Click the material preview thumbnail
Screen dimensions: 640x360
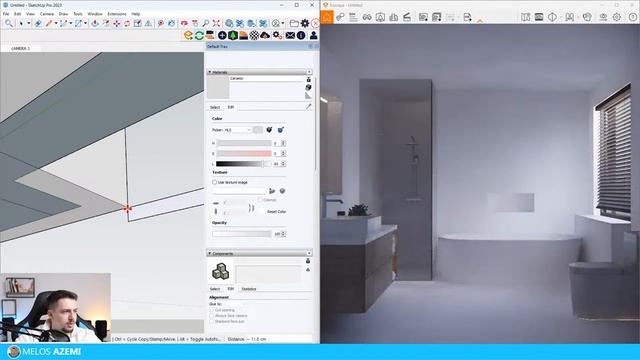pos(218,87)
